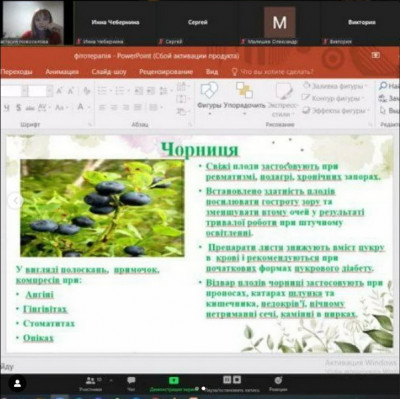Increase font size with the larger A icon
This screenshot has width=400, height=399.
tap(59, 91)
